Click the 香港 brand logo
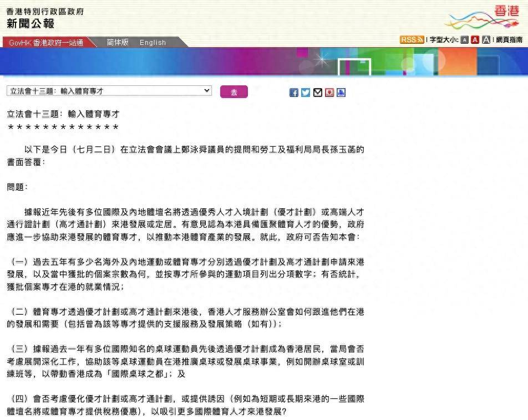Viewport: 528px width, 420px height. pos(482,17)
